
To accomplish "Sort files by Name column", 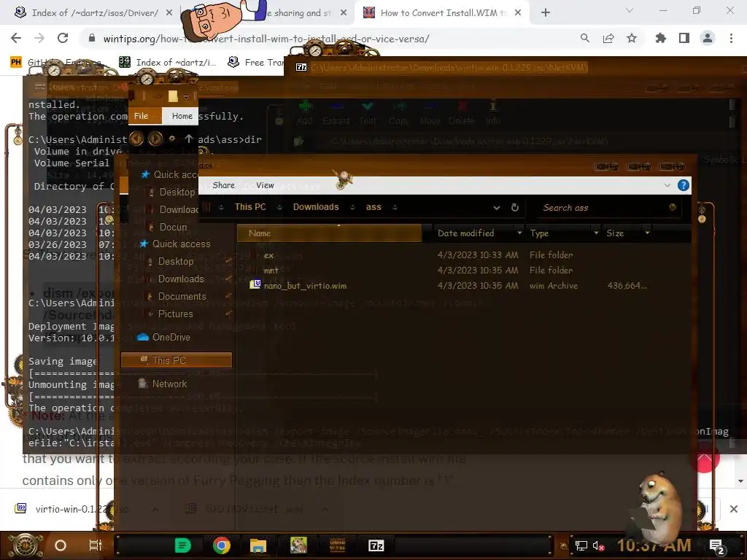I will pyautogui.click(x=329, y=233).
